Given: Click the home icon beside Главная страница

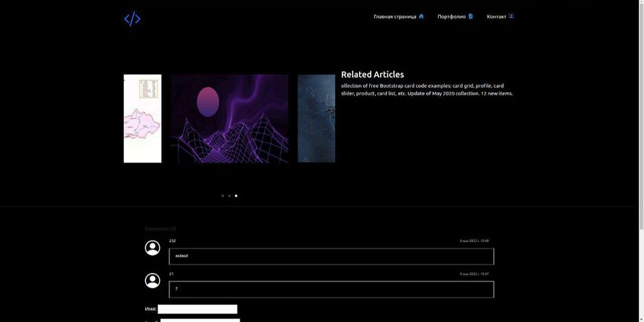Looking at the screenshot, I should (x=422, y=17).
